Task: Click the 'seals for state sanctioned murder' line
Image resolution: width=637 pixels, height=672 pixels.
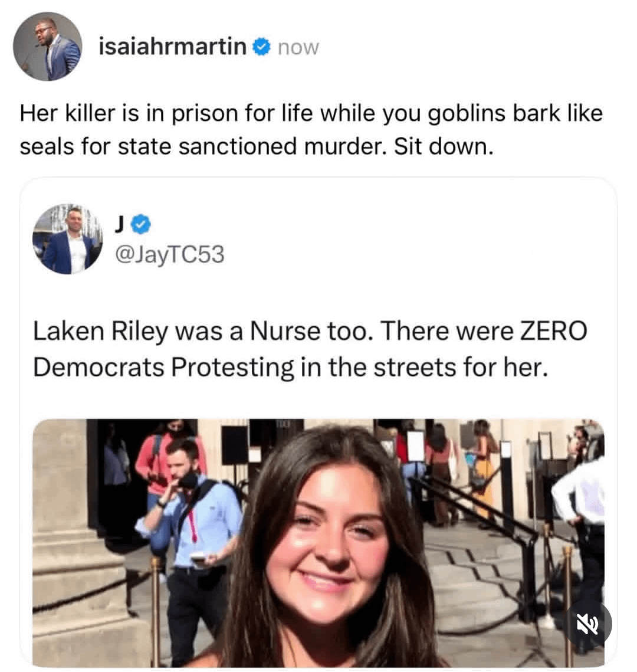Action: coord(256,146)
